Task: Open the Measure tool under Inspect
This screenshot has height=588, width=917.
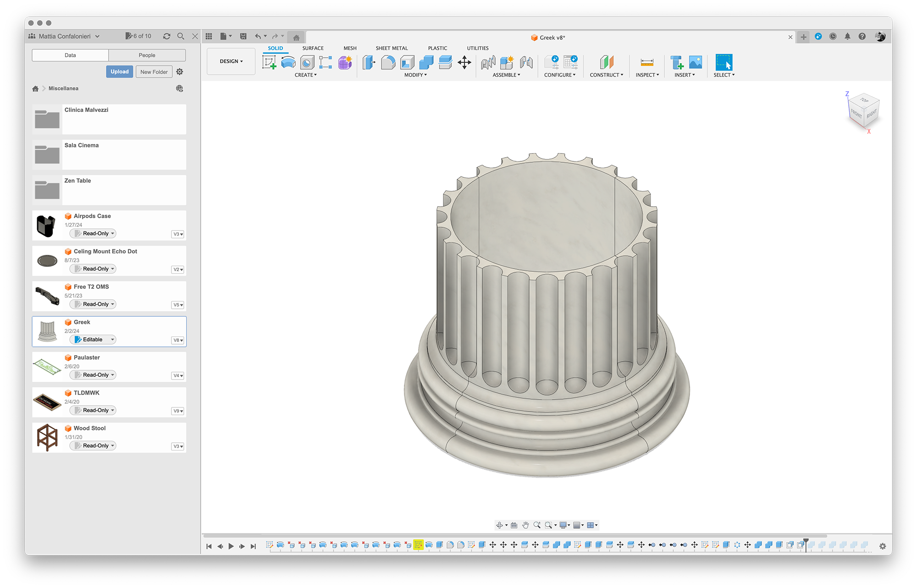Action: click(647, 62)
